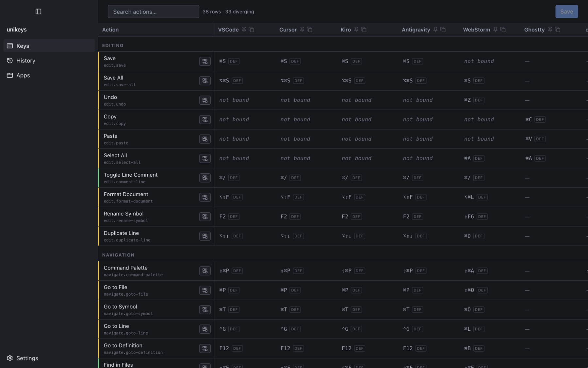
Task: Copy the Kiro column bindings
Action: (x=364, y=29)
